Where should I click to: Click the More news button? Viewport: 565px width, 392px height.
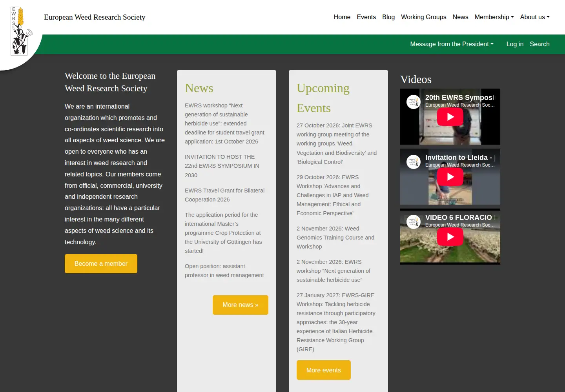[241, 305]
